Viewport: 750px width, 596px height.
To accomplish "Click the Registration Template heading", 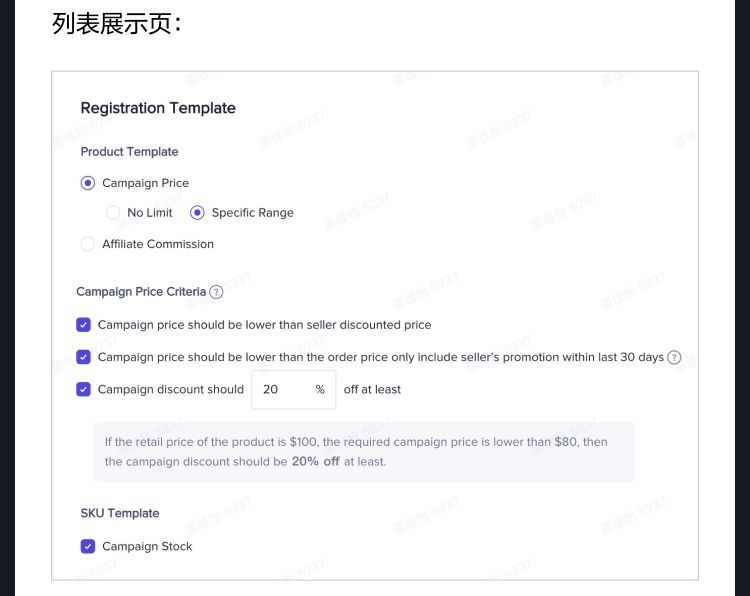I will pos(158,109).
